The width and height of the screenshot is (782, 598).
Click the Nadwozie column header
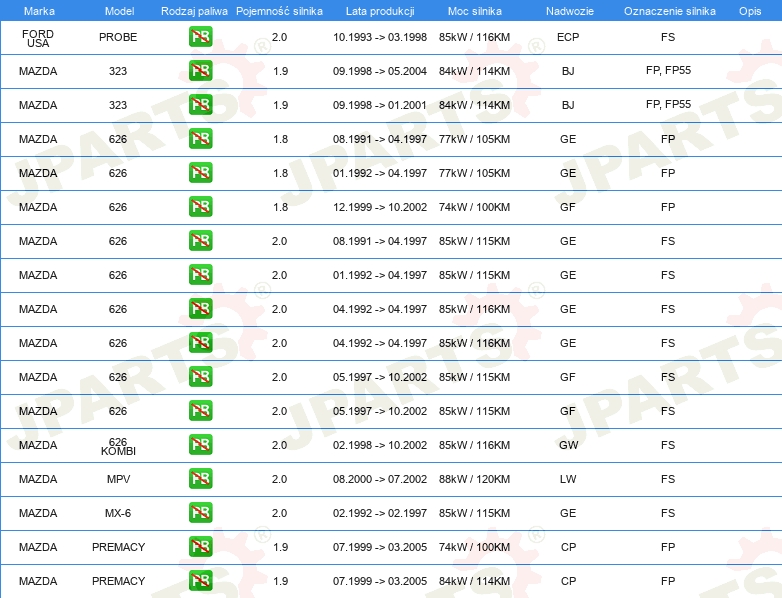[x=570, y=11]
